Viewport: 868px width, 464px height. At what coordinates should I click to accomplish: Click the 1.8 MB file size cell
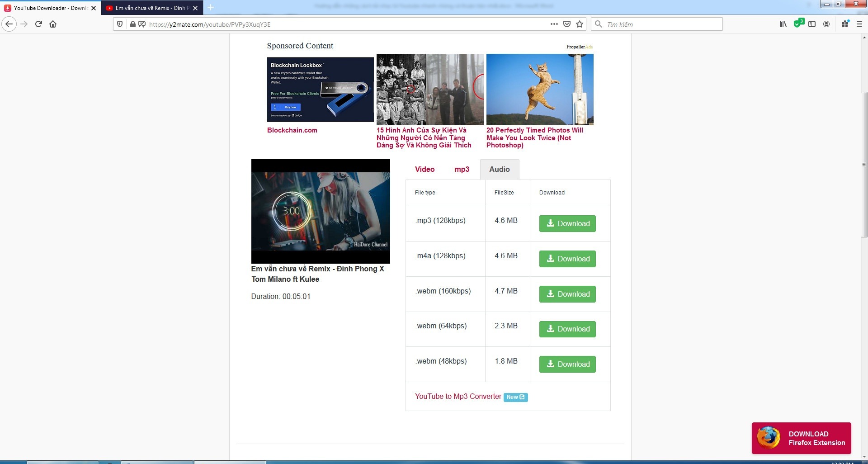(x=507, y=364)
